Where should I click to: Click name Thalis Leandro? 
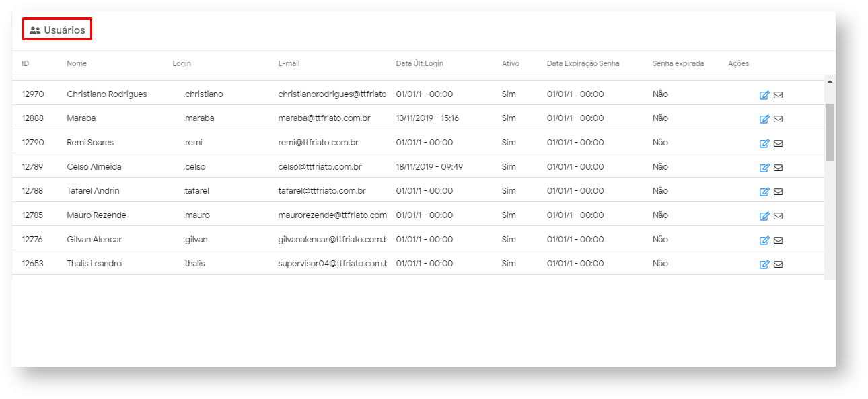coord(94,264)
